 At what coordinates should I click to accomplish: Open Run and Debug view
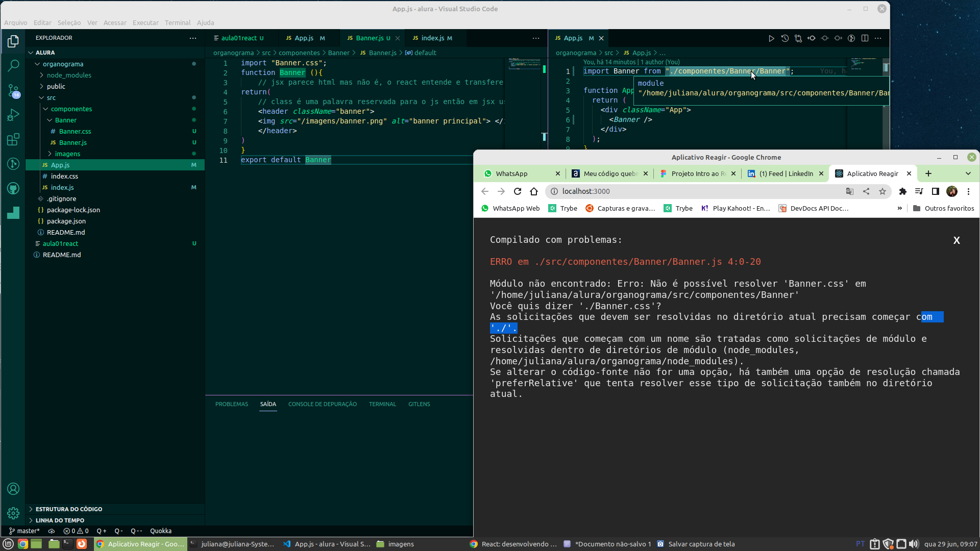point(13,115)
